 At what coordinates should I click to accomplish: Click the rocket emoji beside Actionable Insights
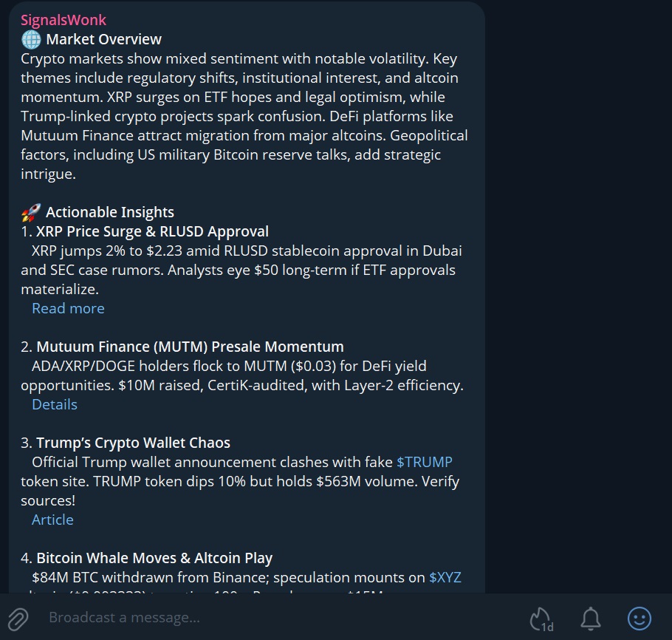(x=31, y=213)
